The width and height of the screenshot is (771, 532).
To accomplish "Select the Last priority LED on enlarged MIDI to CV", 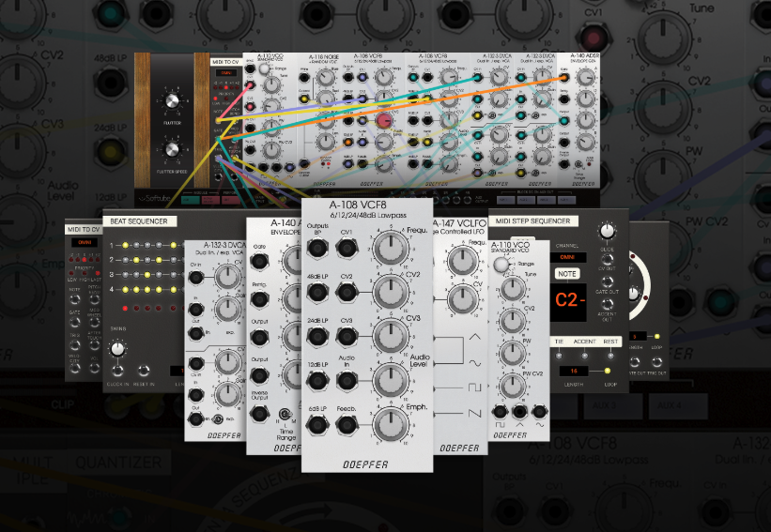I will pos(98,273).
